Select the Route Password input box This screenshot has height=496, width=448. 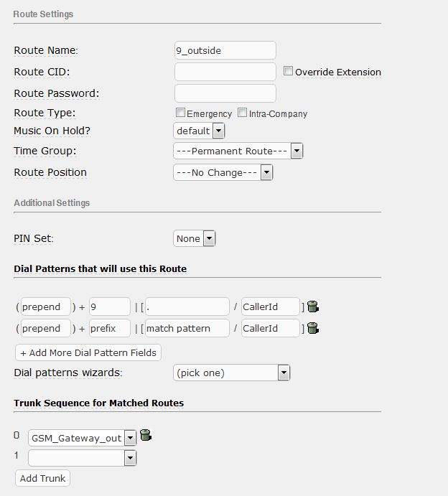coord(225,93)
